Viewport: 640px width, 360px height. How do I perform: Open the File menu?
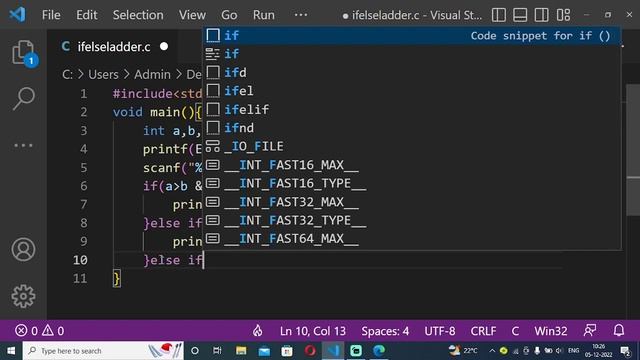51,15
